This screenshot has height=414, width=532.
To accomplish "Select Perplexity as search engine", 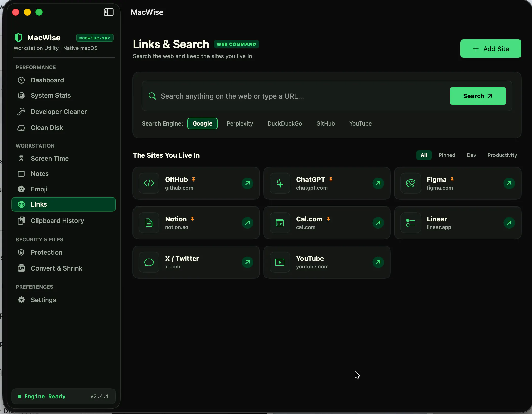I will (x=240, y=123).
